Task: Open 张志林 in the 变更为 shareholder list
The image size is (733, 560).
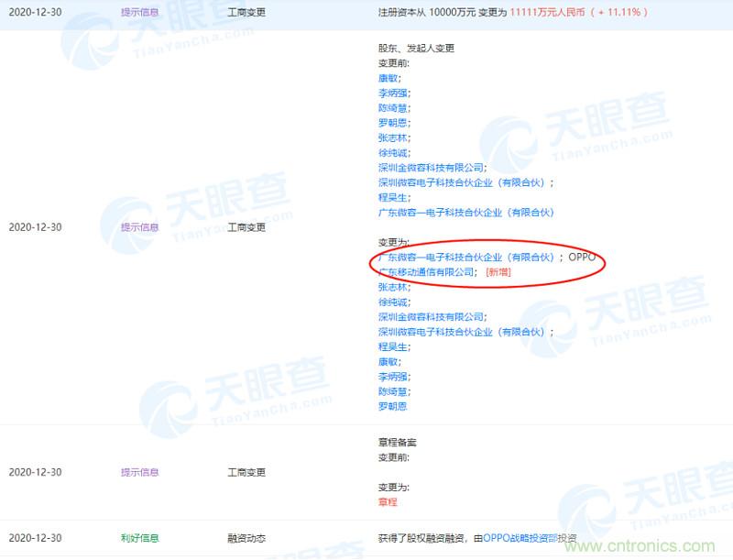Action: 393,287
